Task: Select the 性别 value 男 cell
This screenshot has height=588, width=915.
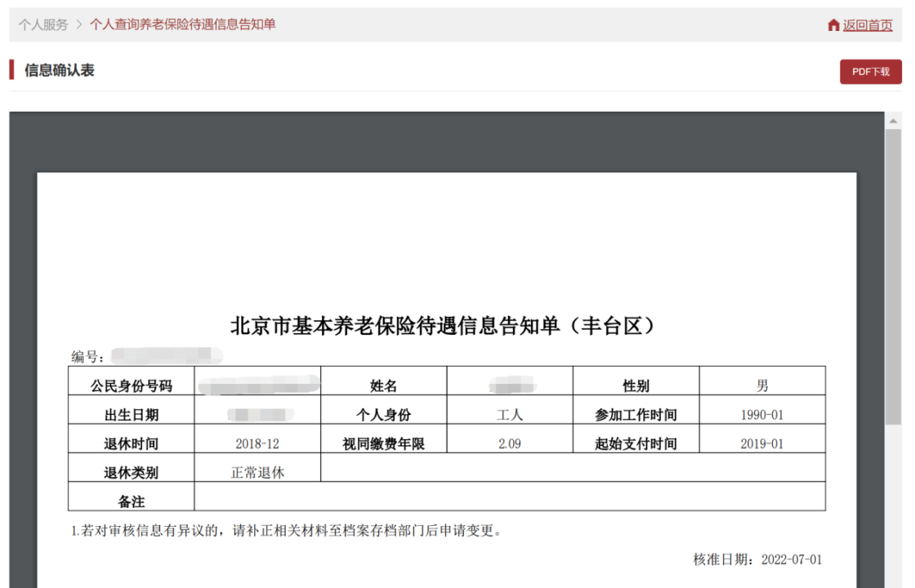Action: [x=761, y=385]
